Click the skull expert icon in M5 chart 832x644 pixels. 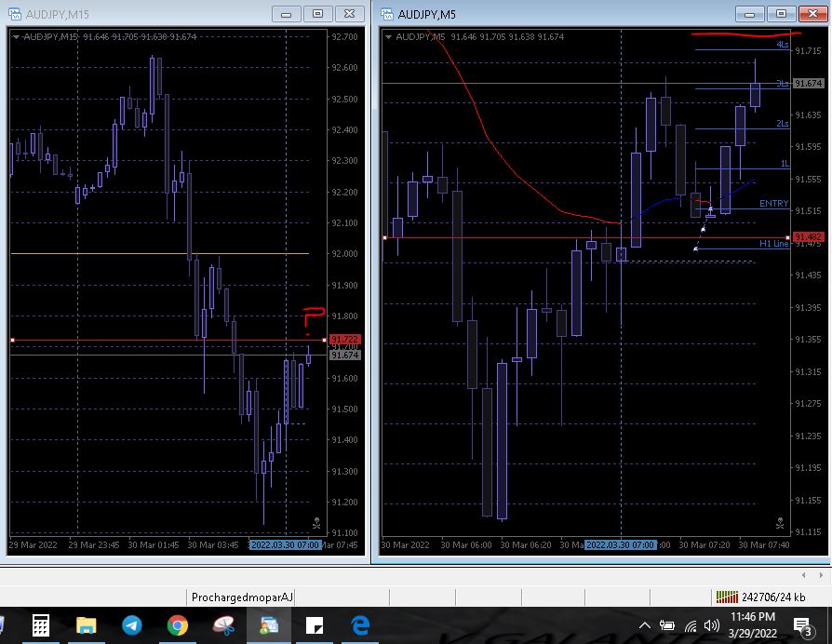pos(780,524)
